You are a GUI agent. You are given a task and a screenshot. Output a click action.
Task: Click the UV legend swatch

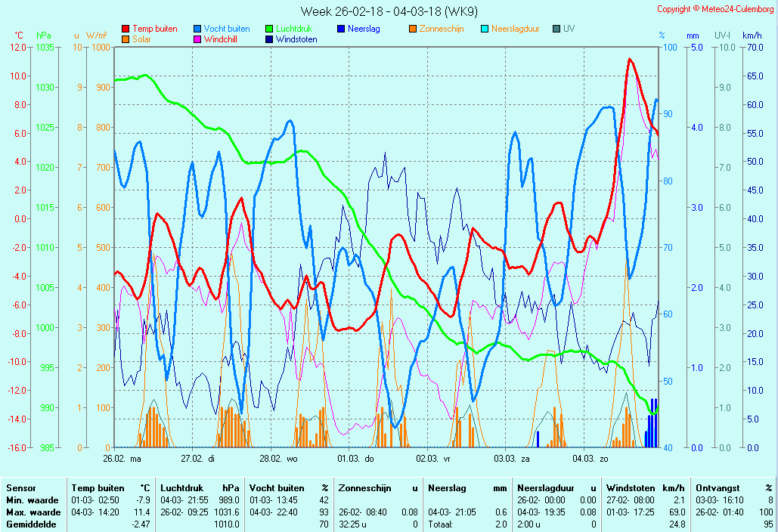tap(556, 29)
